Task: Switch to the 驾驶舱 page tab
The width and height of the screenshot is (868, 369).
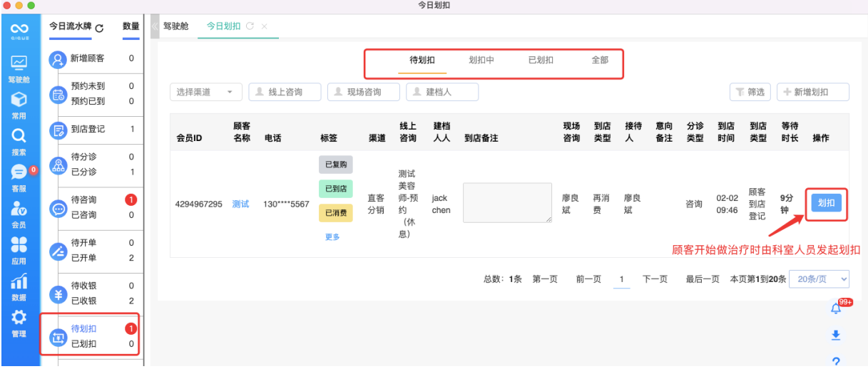Action: [x=176, y=26]
